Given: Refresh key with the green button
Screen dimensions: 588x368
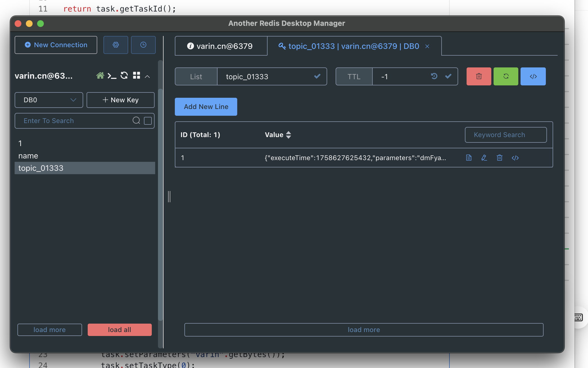Looking at the screenshot, I should (x=506, y=76).
